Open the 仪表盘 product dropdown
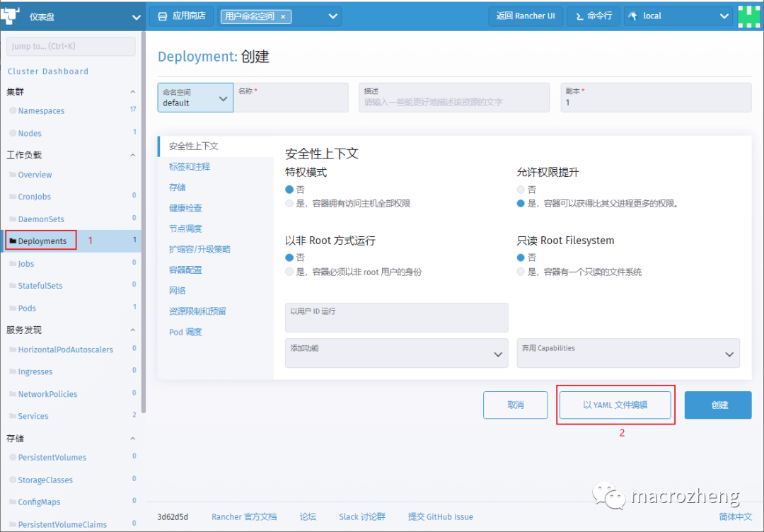This screenshot has width=764, height=532. click(x=137, y=17)
